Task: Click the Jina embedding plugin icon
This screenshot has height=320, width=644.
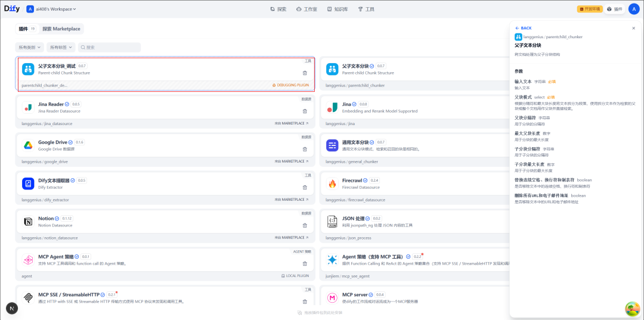Action: 332,107
